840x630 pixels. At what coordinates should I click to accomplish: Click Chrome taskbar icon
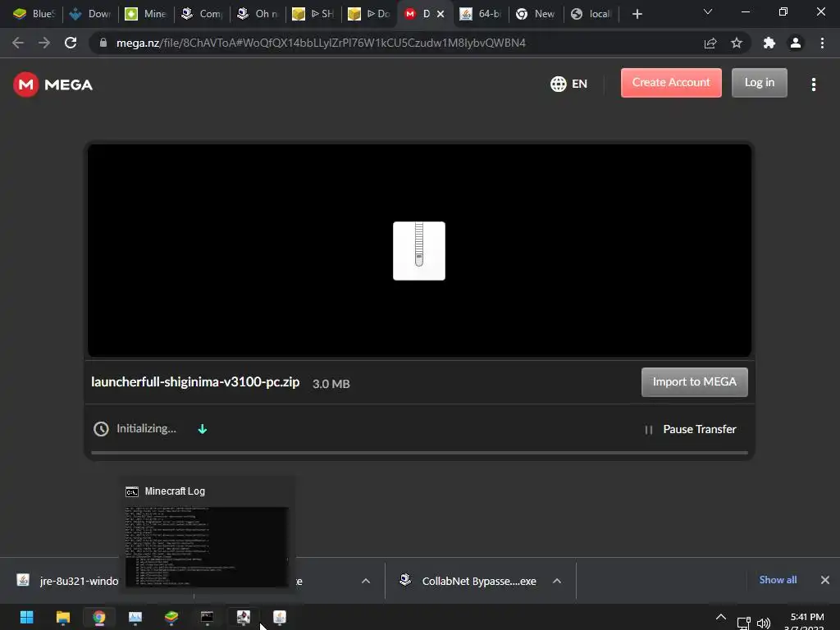click(x=99, y=617)
